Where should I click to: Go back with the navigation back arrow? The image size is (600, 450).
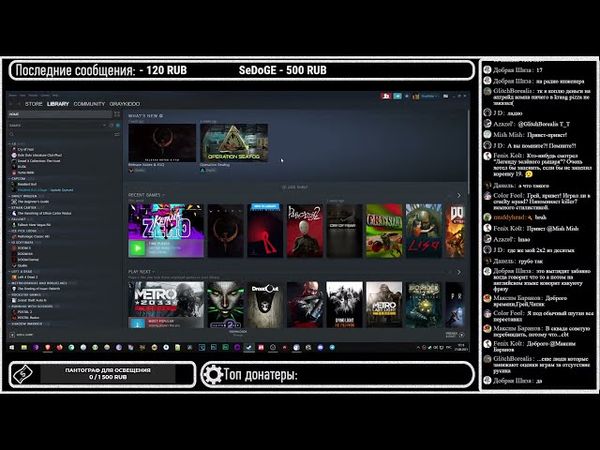[11, 104]
